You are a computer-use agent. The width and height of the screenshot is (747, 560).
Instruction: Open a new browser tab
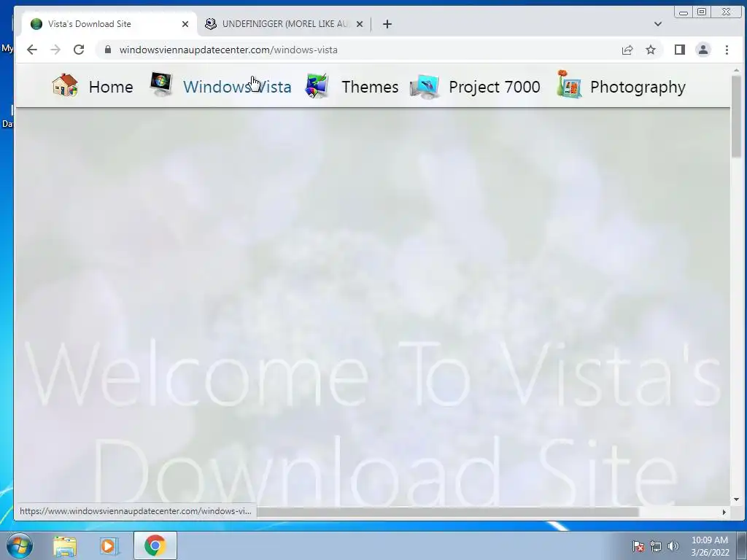pos(387,24)
